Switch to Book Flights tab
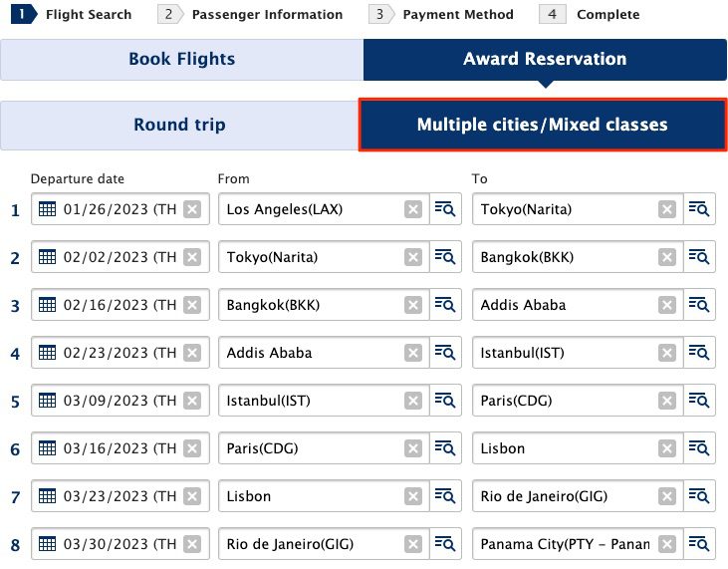The width and height of the screenshot is (728, 569). (182, 60)
